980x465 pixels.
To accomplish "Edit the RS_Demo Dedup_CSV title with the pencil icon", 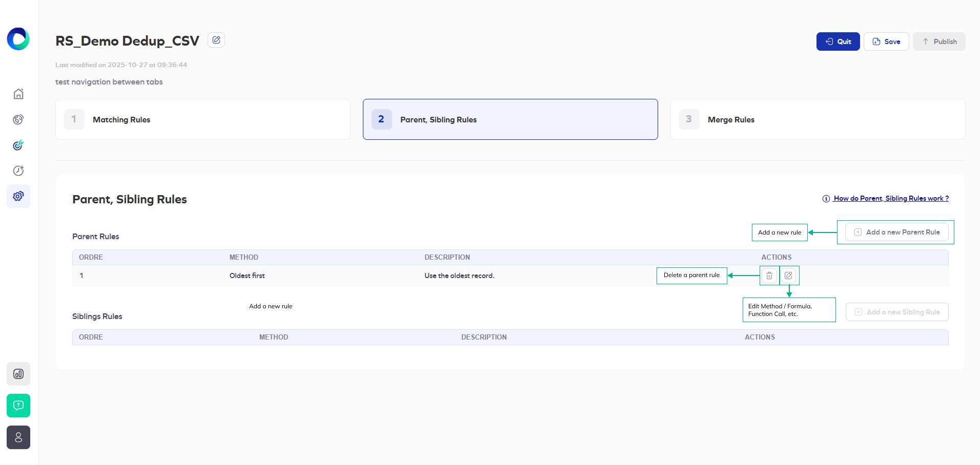I will pos(216,40).
